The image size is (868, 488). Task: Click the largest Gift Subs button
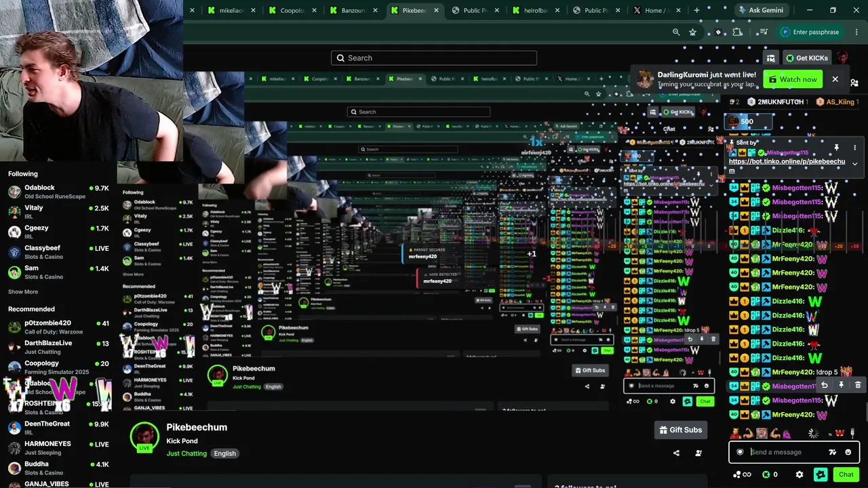[x=681, y=430]
